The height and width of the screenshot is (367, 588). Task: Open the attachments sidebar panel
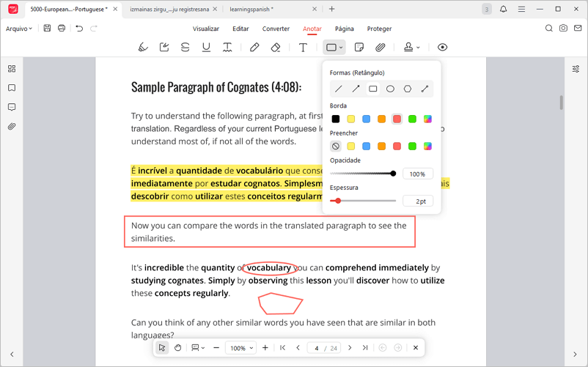click(x=12, y=126)
